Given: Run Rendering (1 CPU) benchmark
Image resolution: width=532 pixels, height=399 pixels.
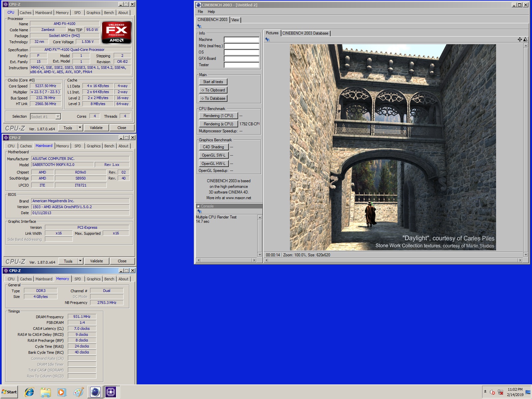Looking at the screenshot, I should (218, 116).
